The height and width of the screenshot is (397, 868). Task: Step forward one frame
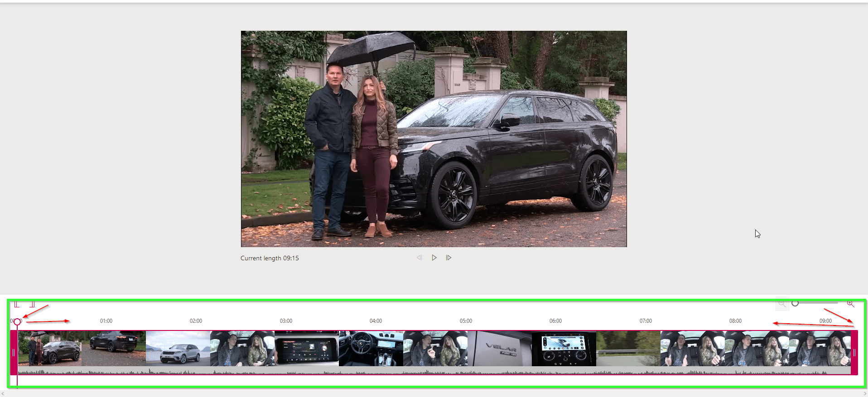[448, 258]
